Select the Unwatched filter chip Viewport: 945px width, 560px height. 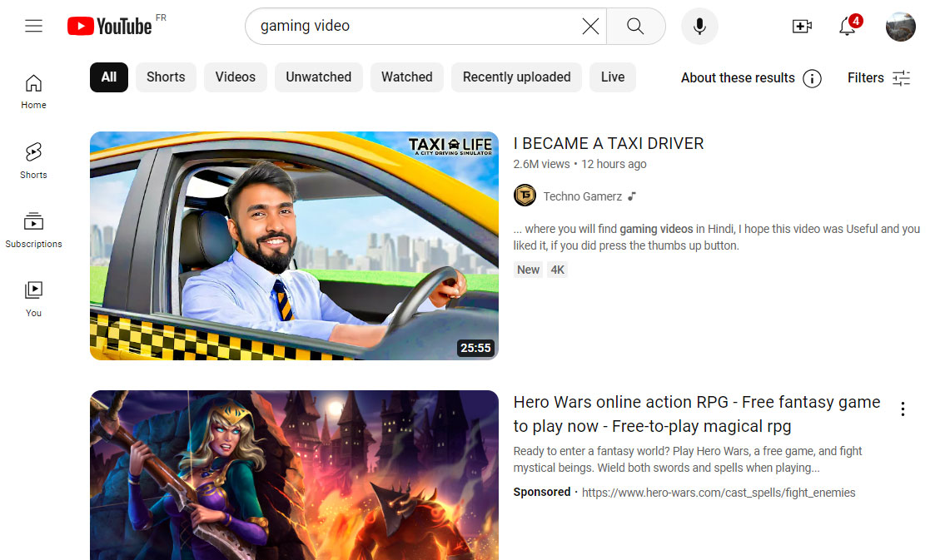pyautogui.click(x=318, y=77)
